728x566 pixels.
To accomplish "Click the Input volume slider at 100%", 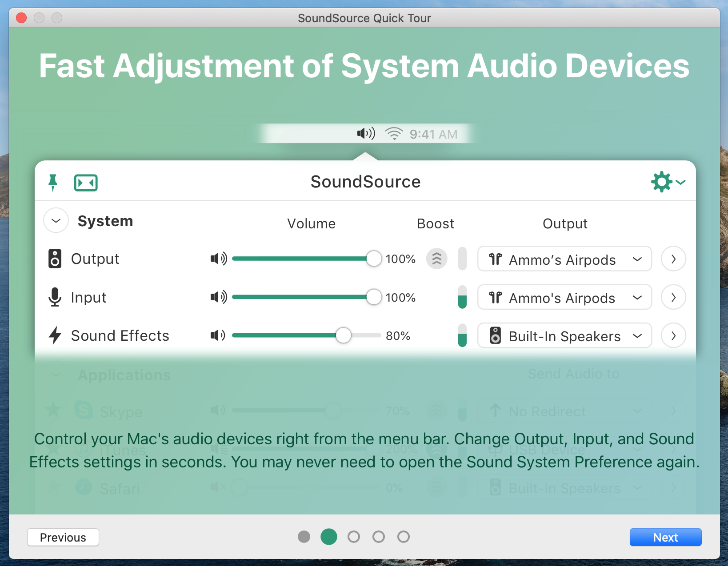I will tap(307, 297).
